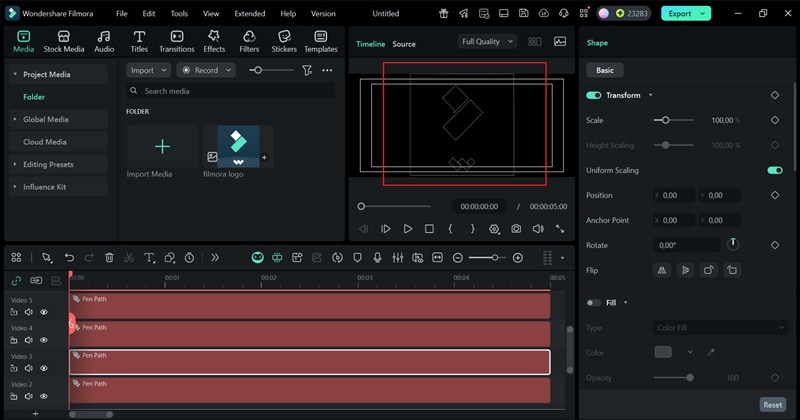
Task: Click the preview volume speaker icon
Action: click(538, 229)
